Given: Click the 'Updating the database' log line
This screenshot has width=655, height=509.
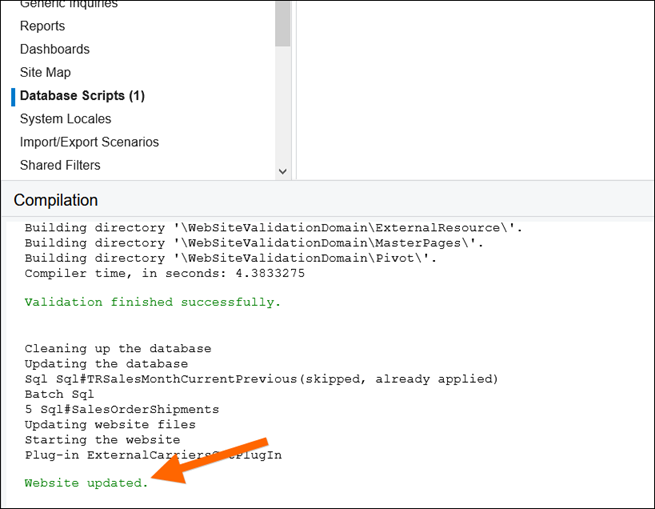Looking at the screenshot, I should click(x=106, y=364).
